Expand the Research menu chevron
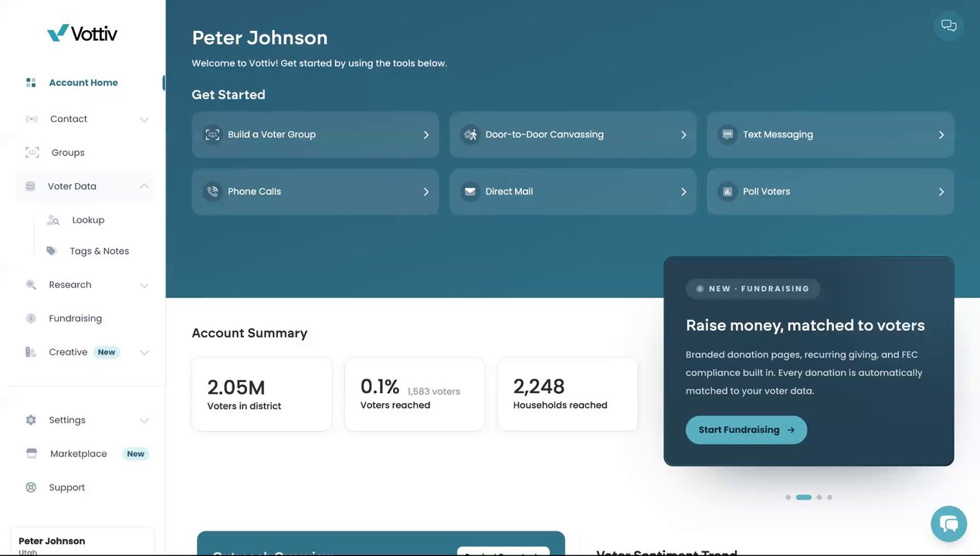Viewport: 980px width, 556px height. [x=144, y=286]
